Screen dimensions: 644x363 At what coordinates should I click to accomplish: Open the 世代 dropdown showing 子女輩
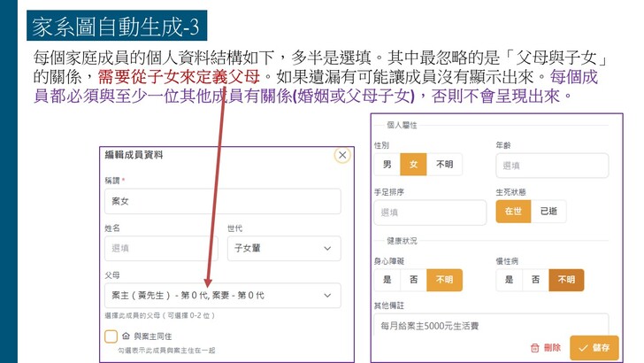[x=283, y=249]
